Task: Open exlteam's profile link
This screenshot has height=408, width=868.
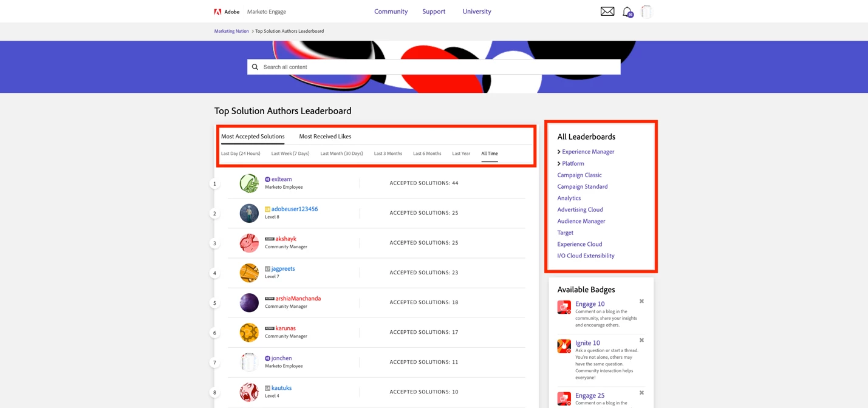Action: 281,179
